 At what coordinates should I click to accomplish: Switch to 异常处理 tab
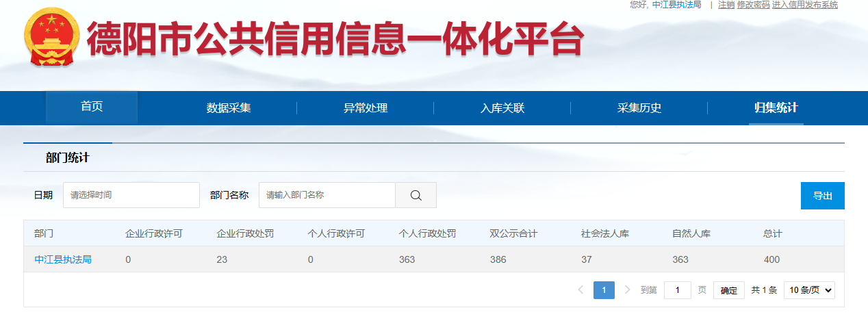click(x=366, y=108)
